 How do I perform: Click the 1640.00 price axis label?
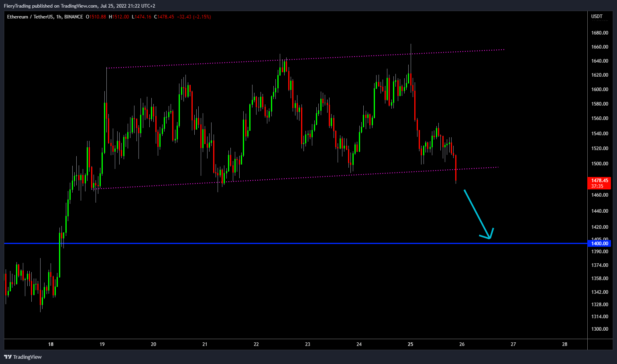[599, 61]
